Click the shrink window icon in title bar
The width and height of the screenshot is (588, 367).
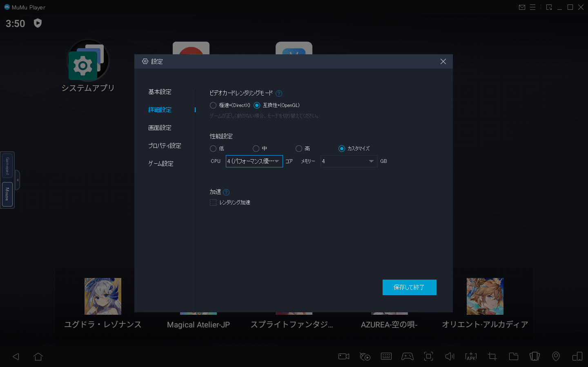[549, 7]
